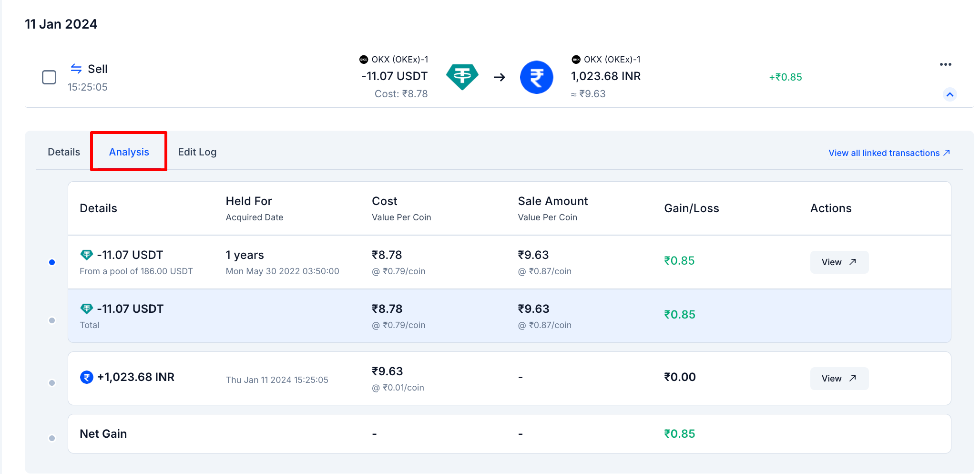The image size is (980, 474).
Task: Click the Sell swap arrows icon
Action: coord(76,69)
